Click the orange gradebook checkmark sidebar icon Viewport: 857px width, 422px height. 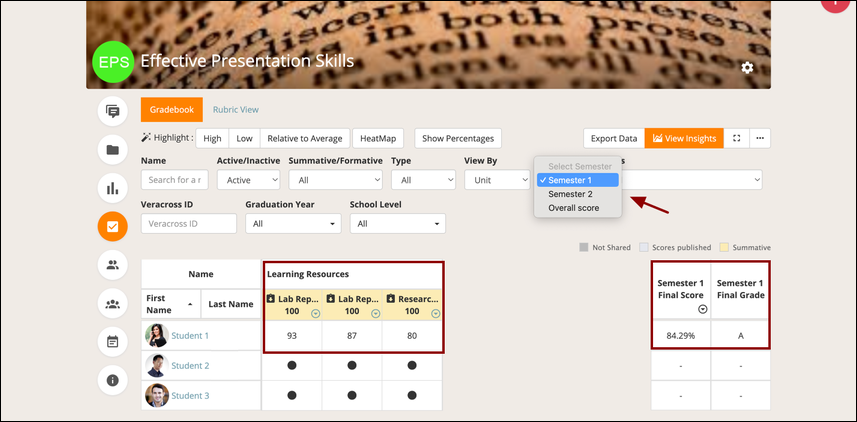coord(113,227)
